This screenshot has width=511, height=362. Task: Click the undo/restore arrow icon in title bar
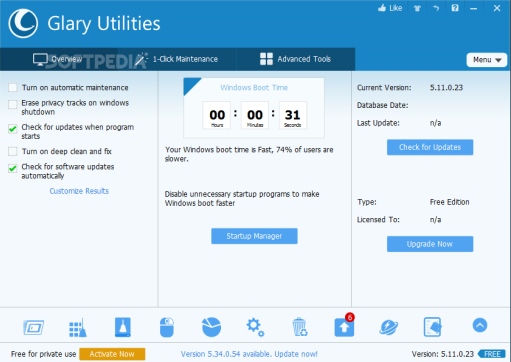point(436,8)
